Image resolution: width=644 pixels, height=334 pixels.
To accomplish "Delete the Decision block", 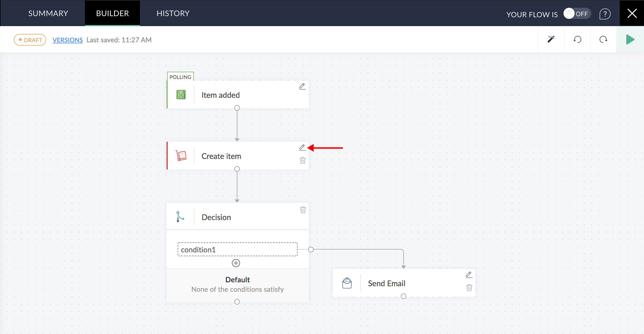I will (303, 210).
